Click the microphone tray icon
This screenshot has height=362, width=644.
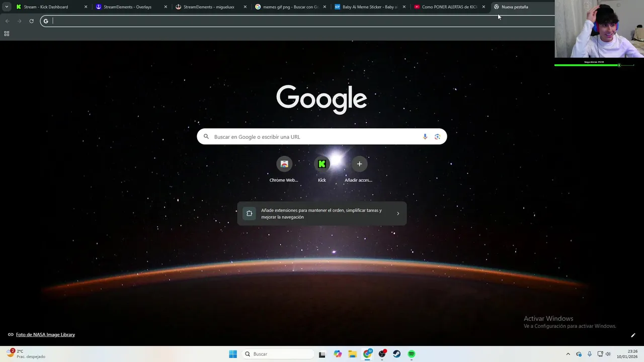590,354
